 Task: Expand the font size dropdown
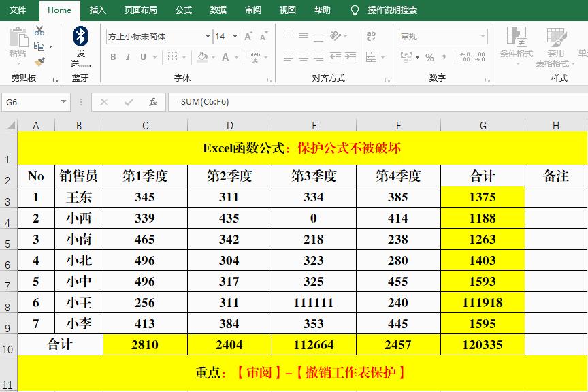[235, 35]
